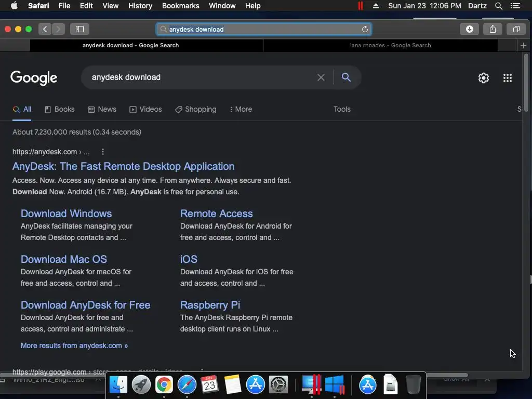Open the Download Windows sitelink
The width and height of the screenshot is (532, 399).
point(66,214)
